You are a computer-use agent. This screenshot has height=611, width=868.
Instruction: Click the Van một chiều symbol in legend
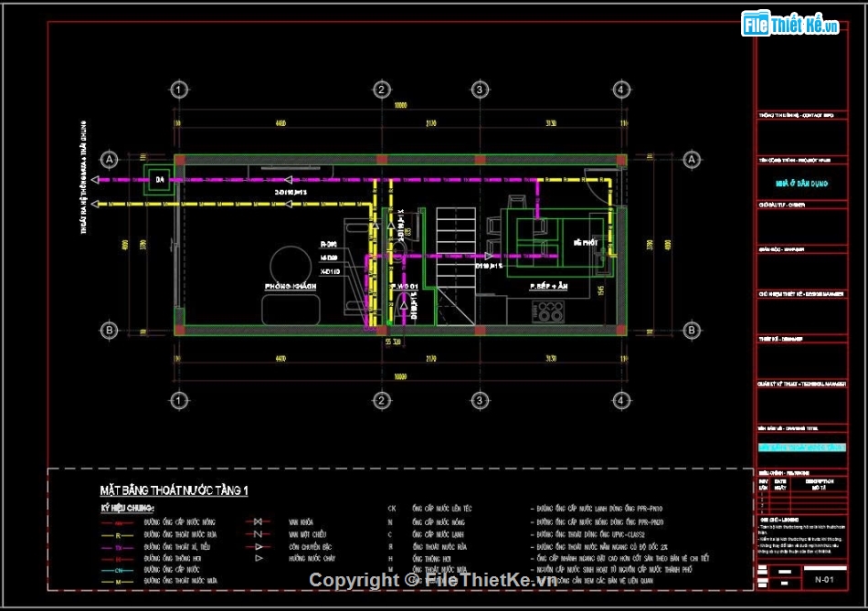click(258, 533)
